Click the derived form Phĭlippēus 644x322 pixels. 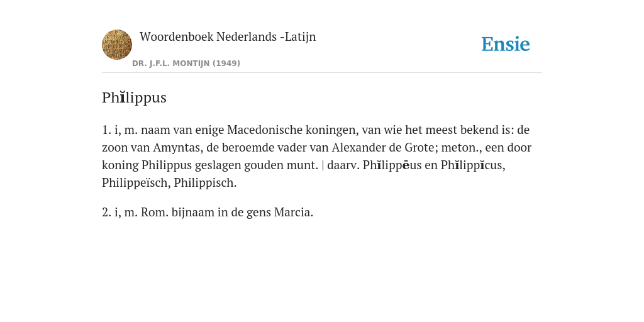pyautogui.click(x=392, y=165)
